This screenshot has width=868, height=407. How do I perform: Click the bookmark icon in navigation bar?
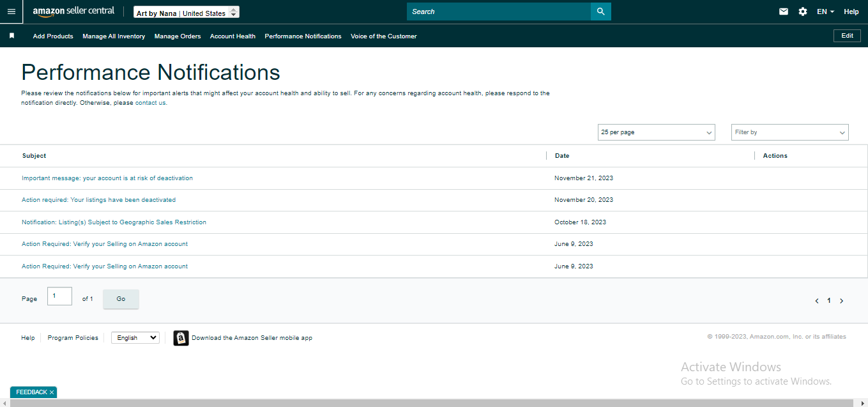11,36
